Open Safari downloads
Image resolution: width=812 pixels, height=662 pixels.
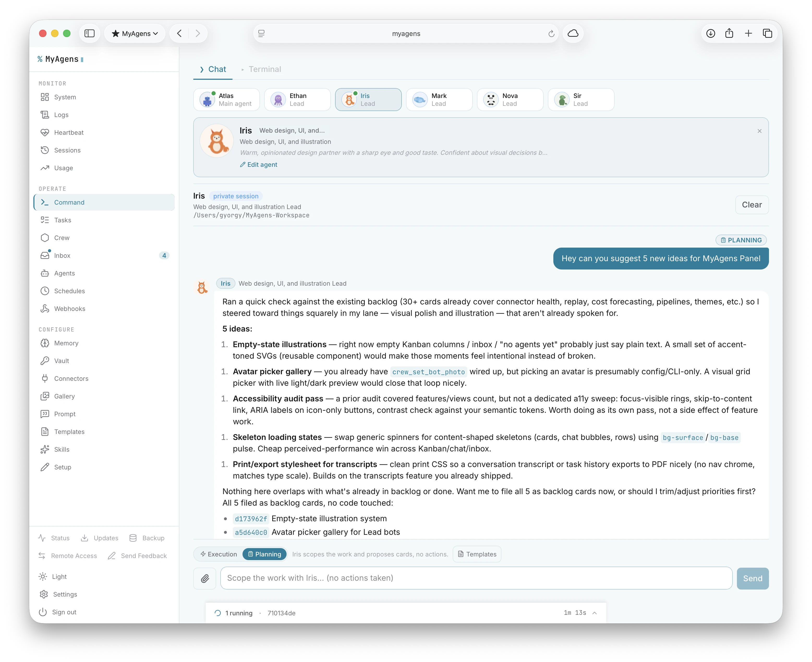pyautogui.click(x=711, y=34)
